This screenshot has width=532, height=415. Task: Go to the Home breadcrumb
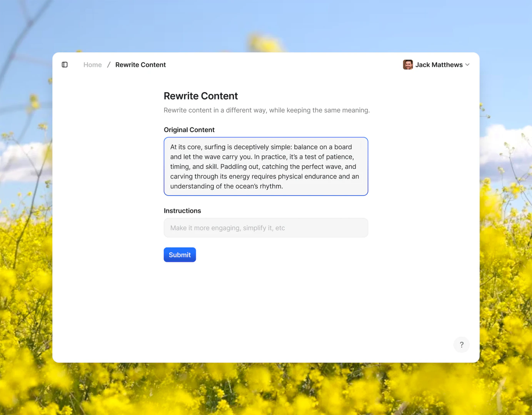click(92, 65)
